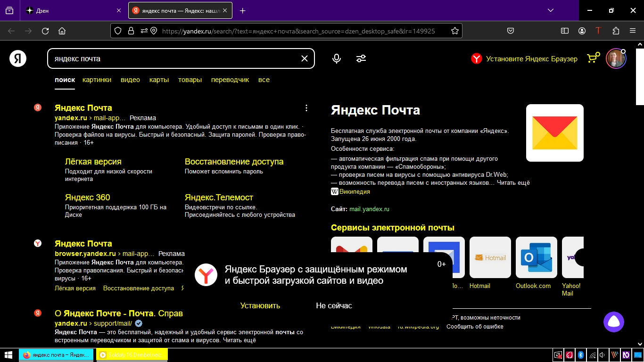Open the Hotmail service thumbnail
The image size is (644, 362).
pos(490,257)
